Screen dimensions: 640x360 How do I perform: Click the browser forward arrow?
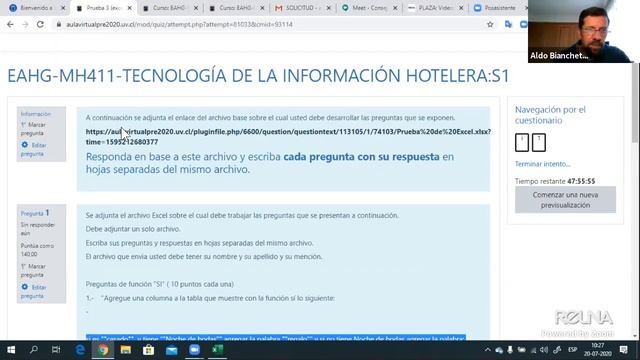(25, 24)
